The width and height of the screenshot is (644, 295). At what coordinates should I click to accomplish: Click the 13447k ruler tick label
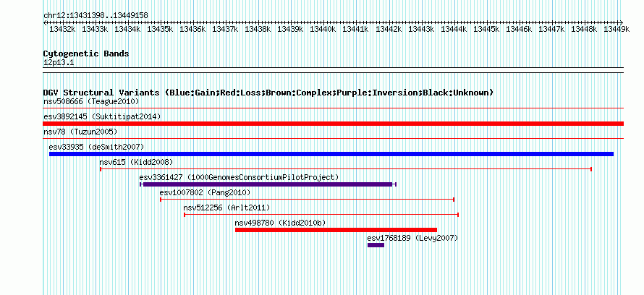click(551, 29)
